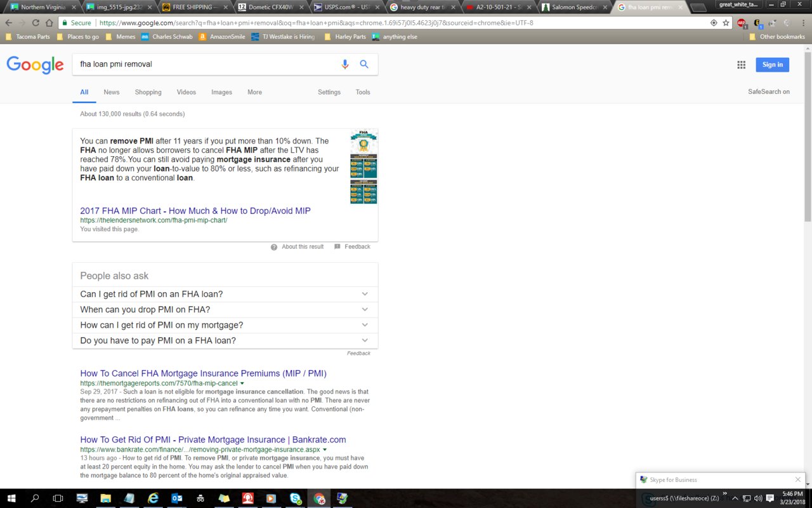Viewport: 812px width, 508px height.
Task: Open File Explorer from taskbar
Action: pyautogui.click(x=105, y=498)
